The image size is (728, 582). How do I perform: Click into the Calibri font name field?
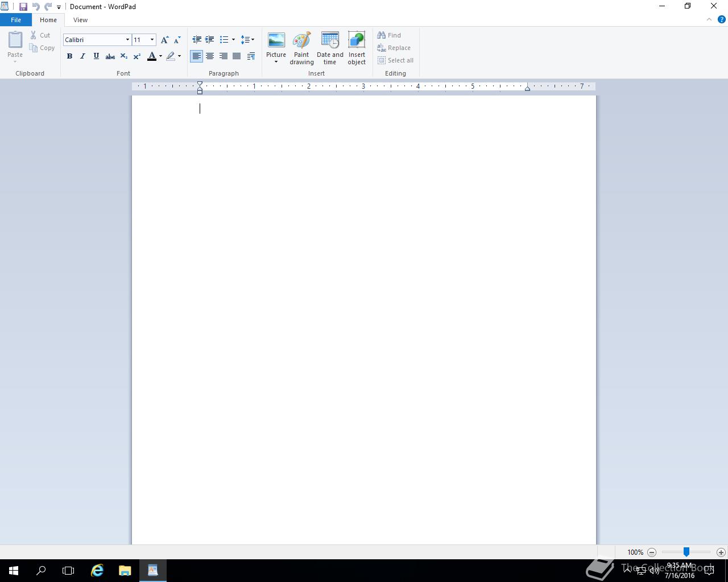pyautogui.click(x=94, y=40)
